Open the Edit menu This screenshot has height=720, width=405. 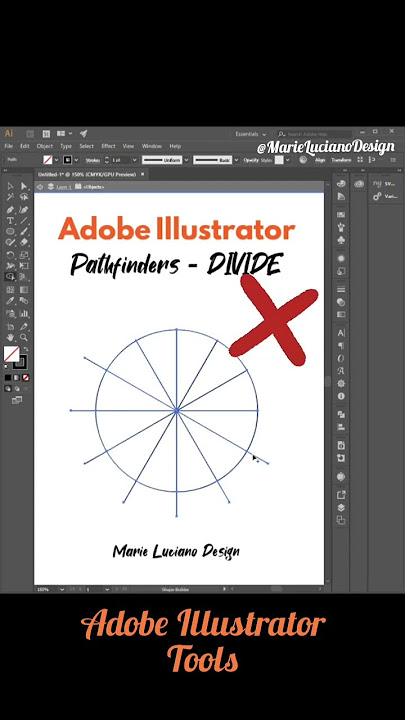click(24, 146)
